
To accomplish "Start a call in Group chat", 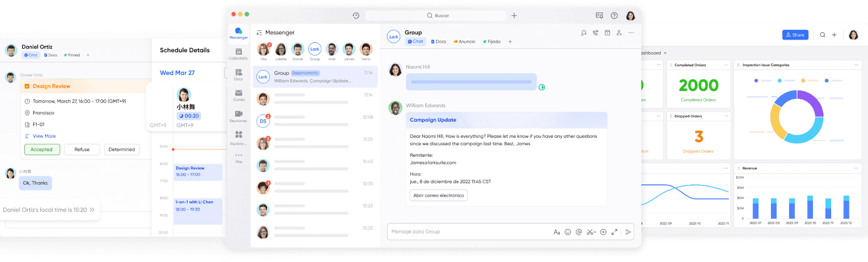I will point(596,33).
